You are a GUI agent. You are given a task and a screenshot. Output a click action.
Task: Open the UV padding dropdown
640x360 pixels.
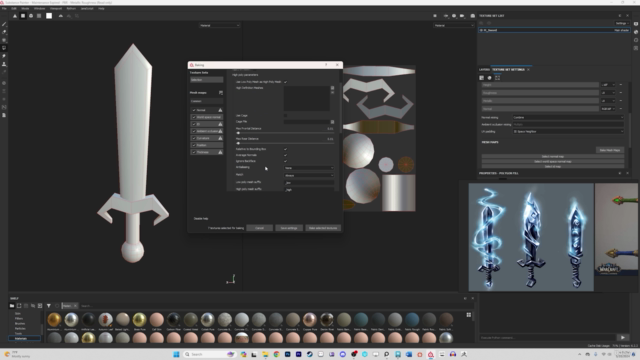click(x=568, y=131)
